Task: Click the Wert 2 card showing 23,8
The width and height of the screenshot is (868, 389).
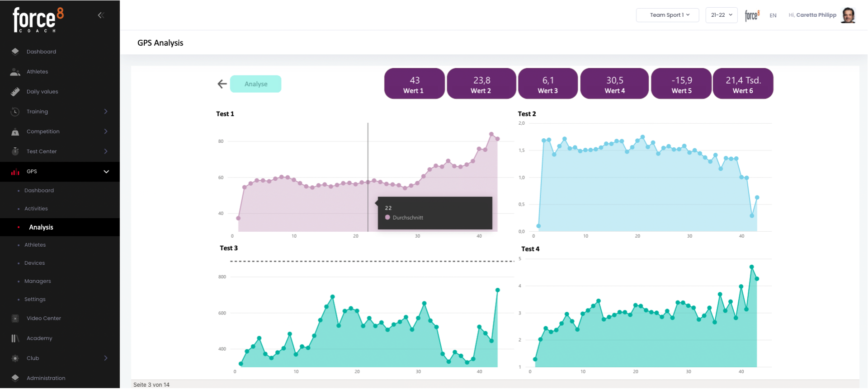Action: click(481, 84)
